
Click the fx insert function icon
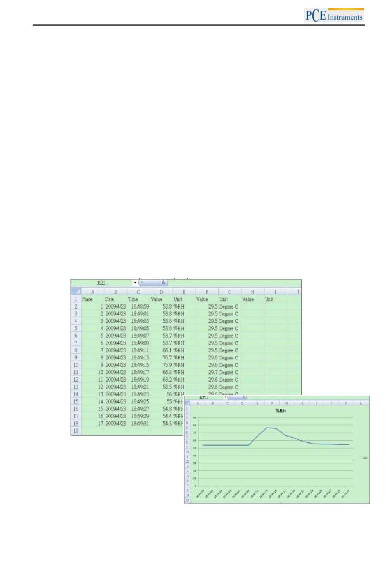tap(163, 283)
